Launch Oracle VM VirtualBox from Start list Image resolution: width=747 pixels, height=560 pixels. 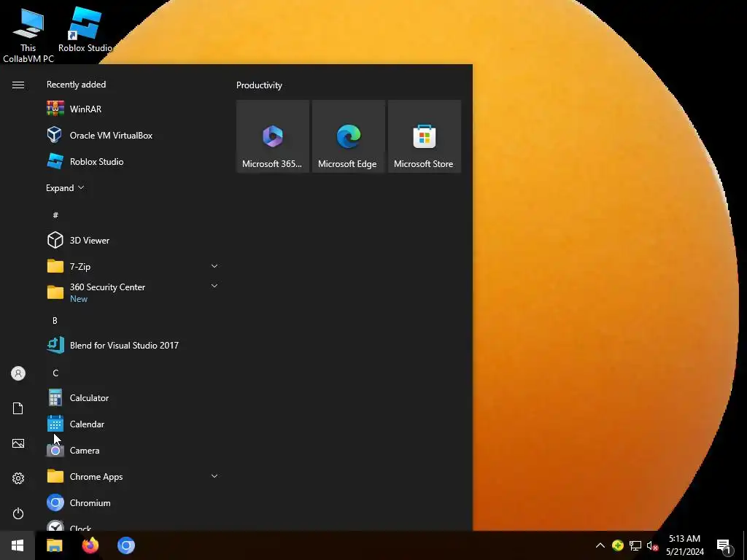click(133, 135)
